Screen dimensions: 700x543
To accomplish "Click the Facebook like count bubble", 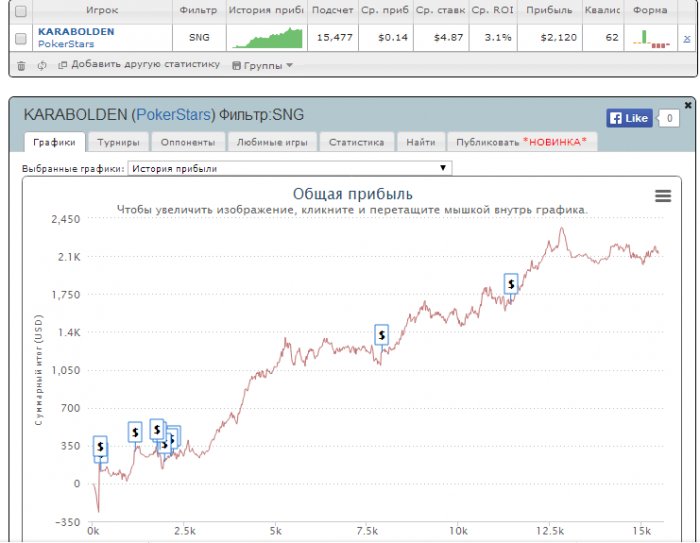I will tap(669, 118).
